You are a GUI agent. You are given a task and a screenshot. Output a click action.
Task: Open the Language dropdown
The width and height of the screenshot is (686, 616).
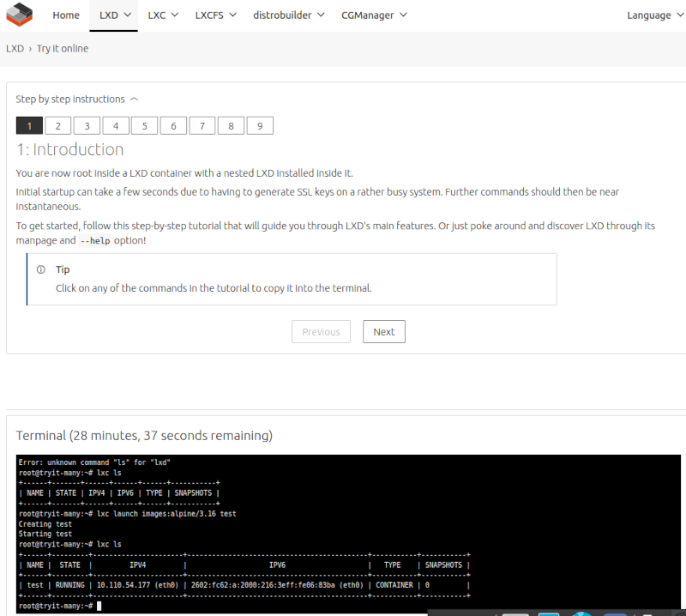pyautogui.click(x=655, y=15)
